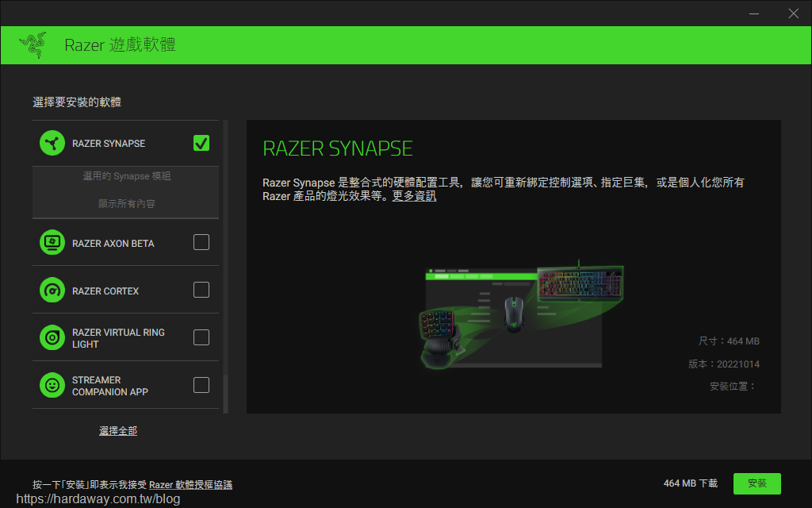
Task: Uncheck the Razer Synapse checkbox
Action: pyautogui.click(x=201, y=143)
